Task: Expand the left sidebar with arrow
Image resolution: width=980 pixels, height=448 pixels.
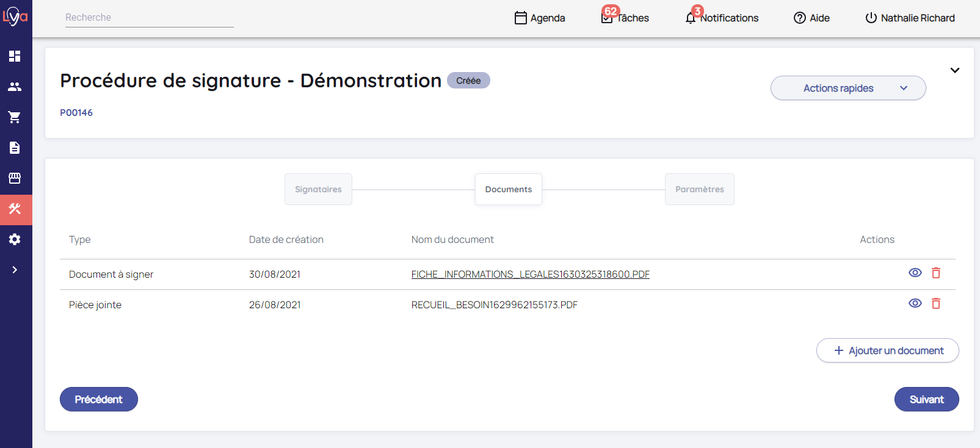Action: click(x=15, y=270)
